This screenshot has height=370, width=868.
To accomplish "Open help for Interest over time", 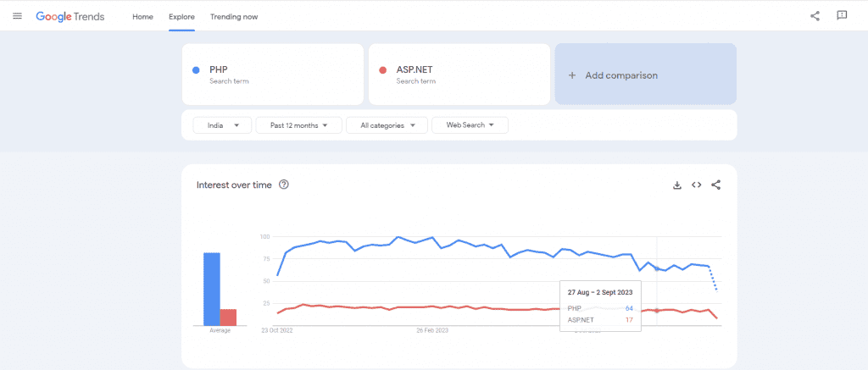I will pos(284,185).
